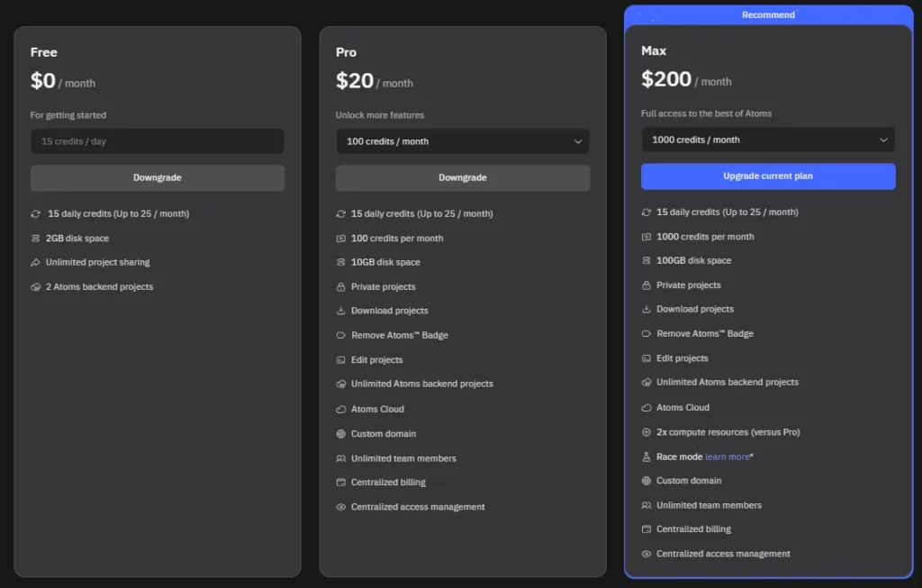Click the disk icon beside 2GB disk space
The image size is (922, 588).
pyautogui.click(x=35, y=238)
